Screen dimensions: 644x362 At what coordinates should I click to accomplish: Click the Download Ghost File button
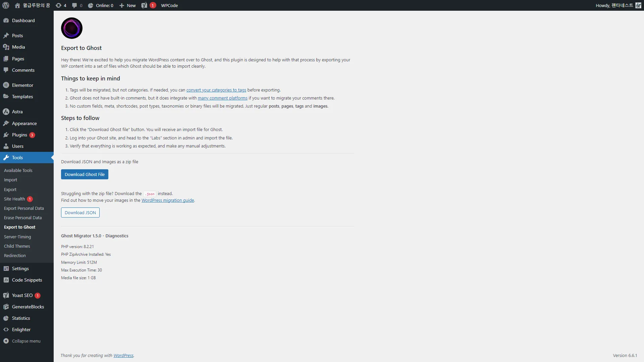click(84, 174)
